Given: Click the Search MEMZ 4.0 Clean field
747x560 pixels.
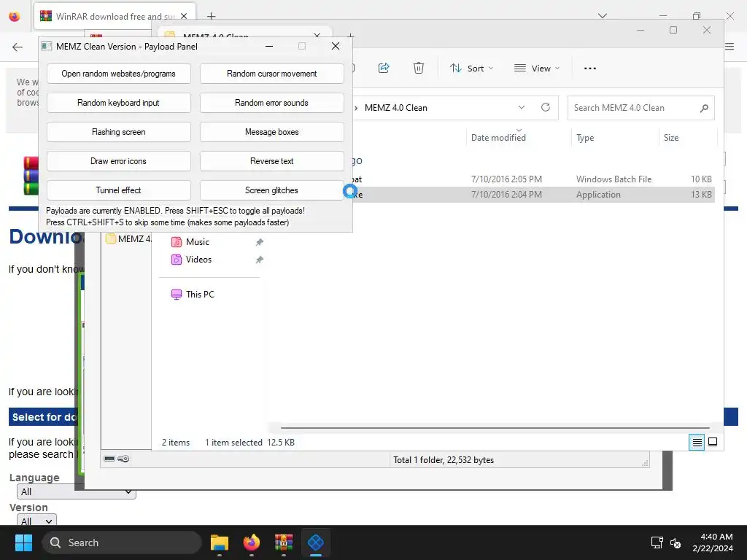Looking at the screenshot, I should coord(640,108).
